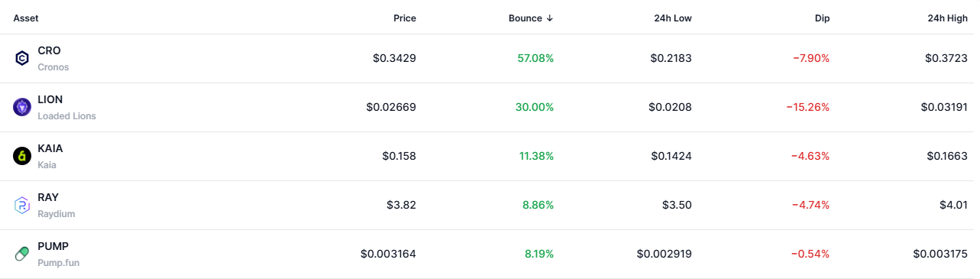Click the Bounce sort arrow icon
980x279 pixels.
tap(550, 18)
